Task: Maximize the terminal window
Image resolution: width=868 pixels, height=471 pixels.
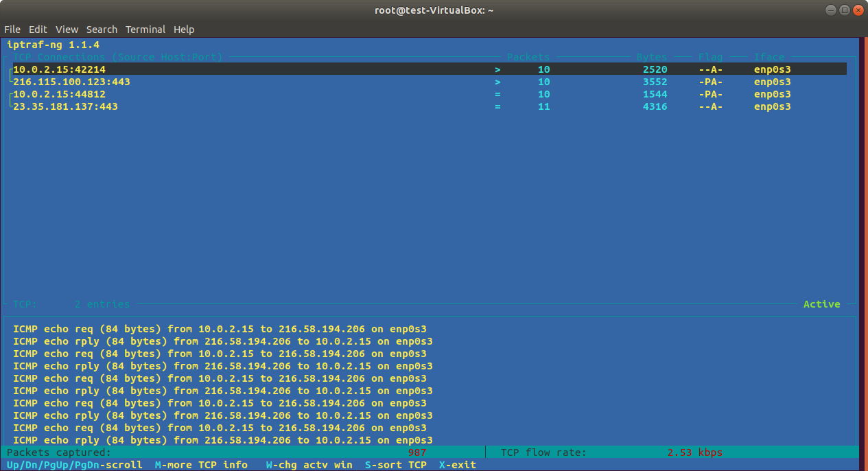Action: click(x=844, y=10)
